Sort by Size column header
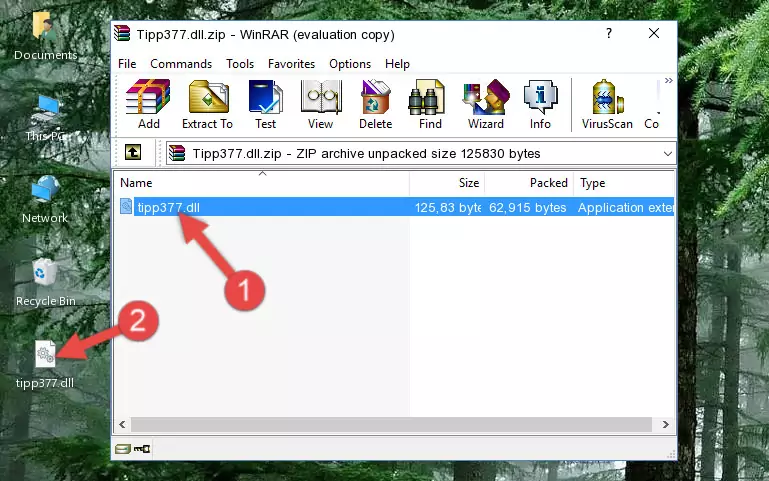 [447, 183]
